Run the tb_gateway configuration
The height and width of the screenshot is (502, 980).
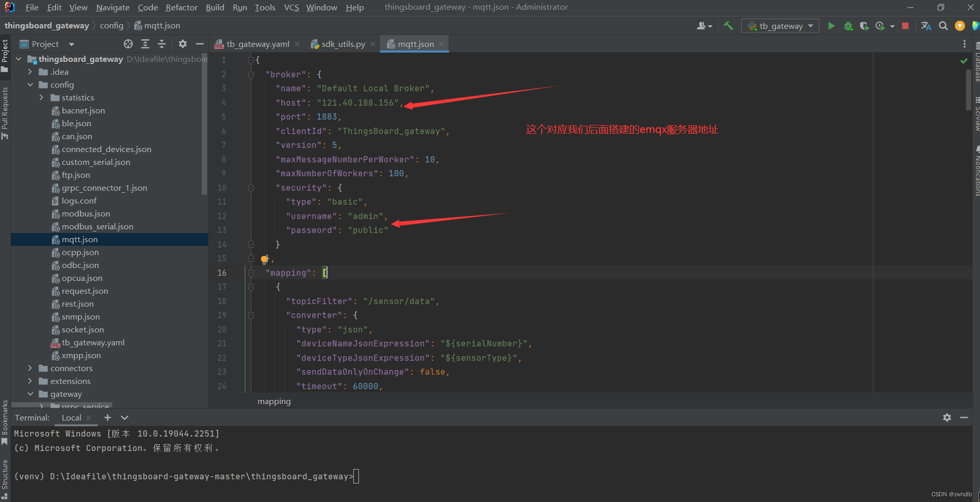coord(831,26)
